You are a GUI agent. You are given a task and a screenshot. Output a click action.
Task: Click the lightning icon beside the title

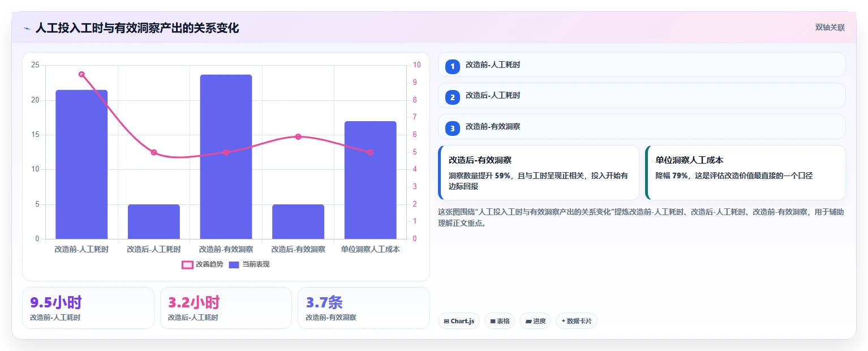27,28
